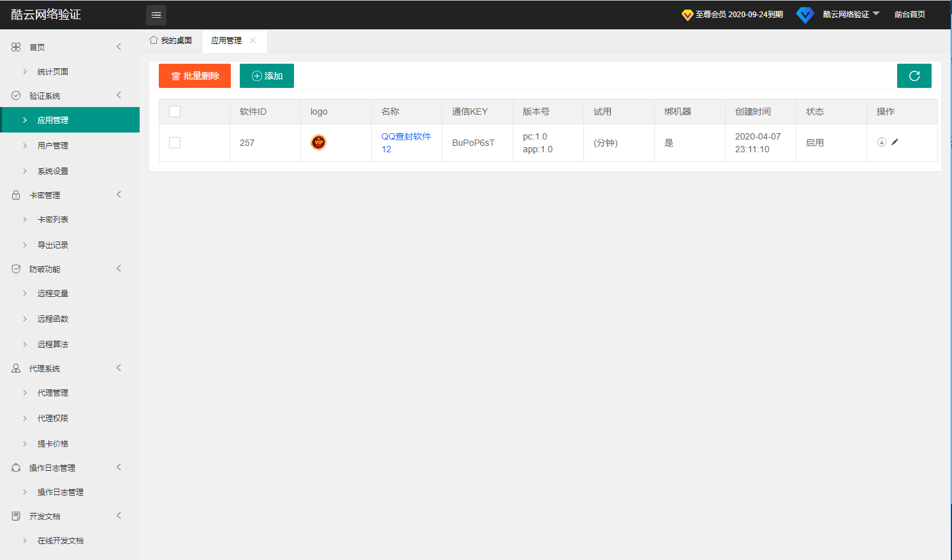Click the home icon on 我的桌面 tab

coord(154,40)
